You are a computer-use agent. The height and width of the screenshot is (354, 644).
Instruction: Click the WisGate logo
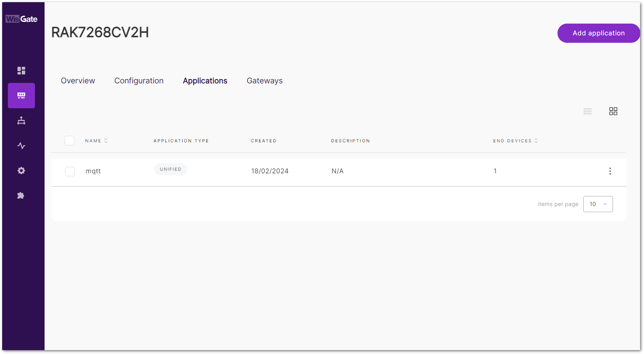(21, 19)
